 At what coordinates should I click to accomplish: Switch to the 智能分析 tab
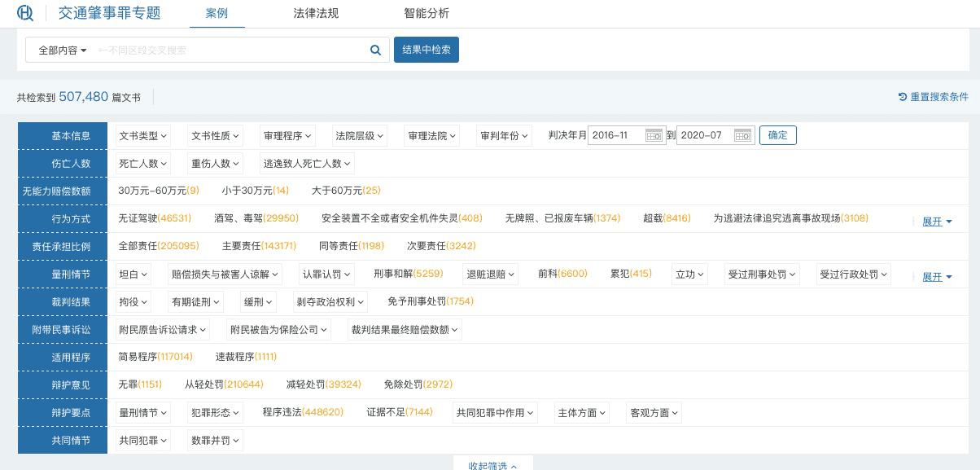[427, 13]
